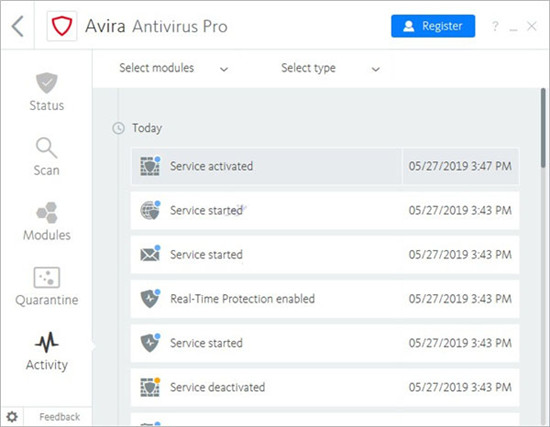Click timestamp of Real-Time Protection enabled row
Image resolution: width=550 pixels, height=427 pixels.
[460, 299]
